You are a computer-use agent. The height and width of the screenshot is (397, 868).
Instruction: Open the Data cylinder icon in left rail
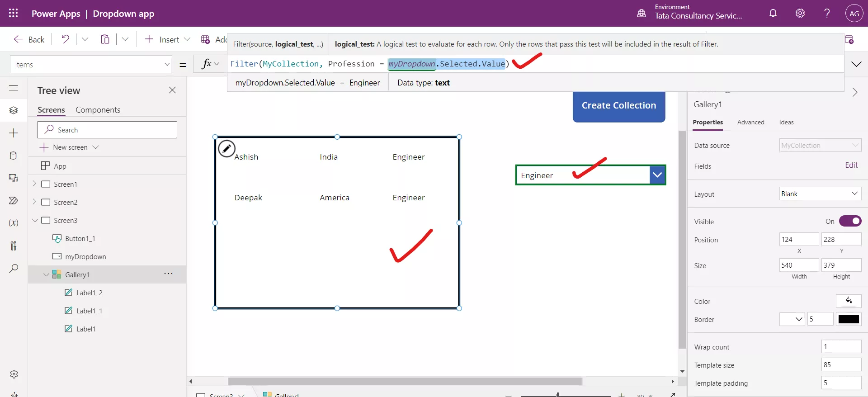14,156
